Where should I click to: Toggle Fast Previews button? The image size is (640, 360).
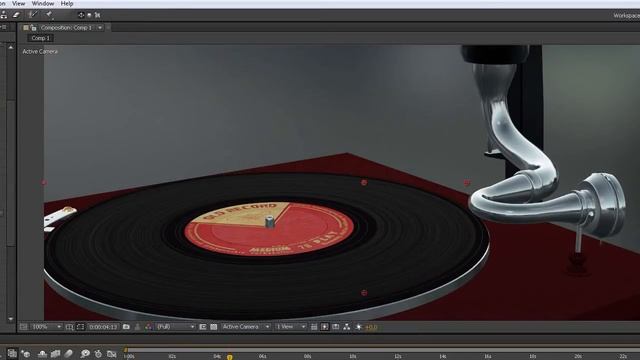pos(324,327)
